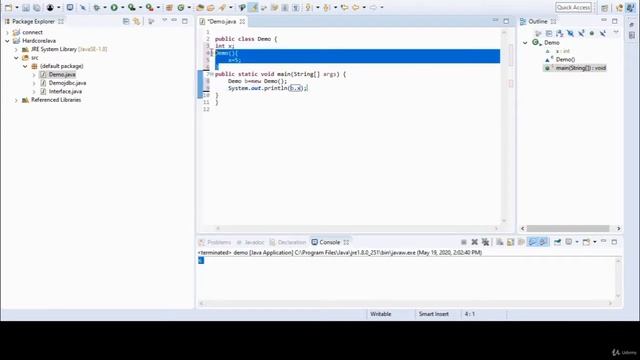Viewport: 640px width, 360px height.
Task: Collapse the src folder
Action: [x=16, y=58]
